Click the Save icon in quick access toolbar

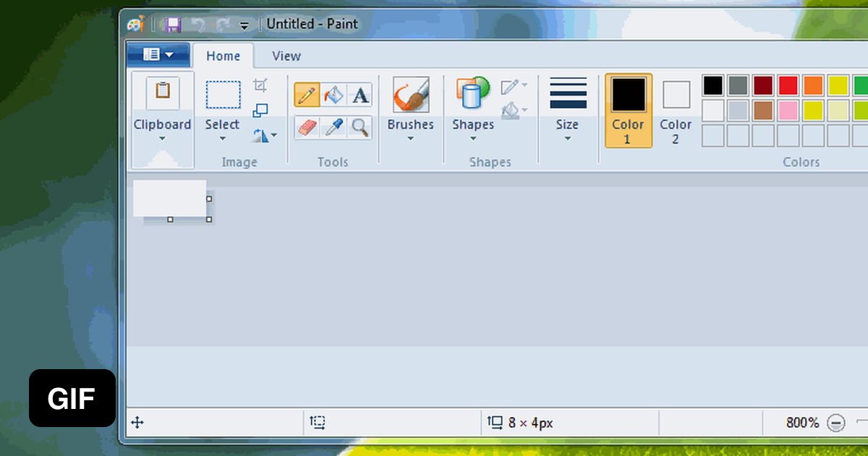point(172,24)
